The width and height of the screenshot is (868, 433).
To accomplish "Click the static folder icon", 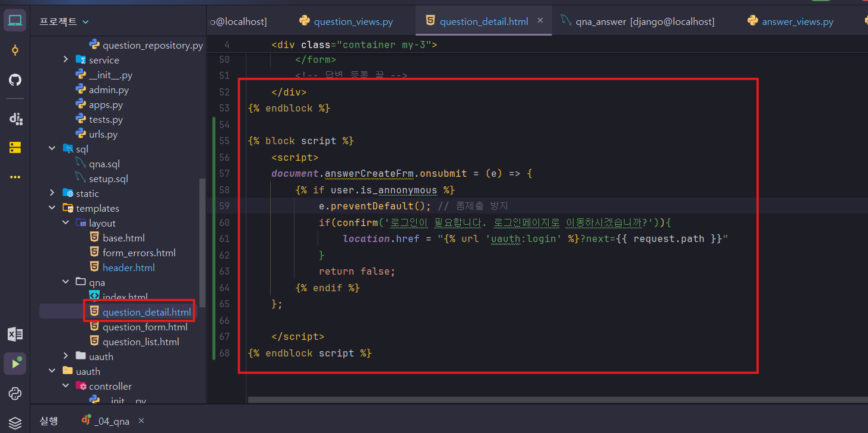I will [68, 193].
